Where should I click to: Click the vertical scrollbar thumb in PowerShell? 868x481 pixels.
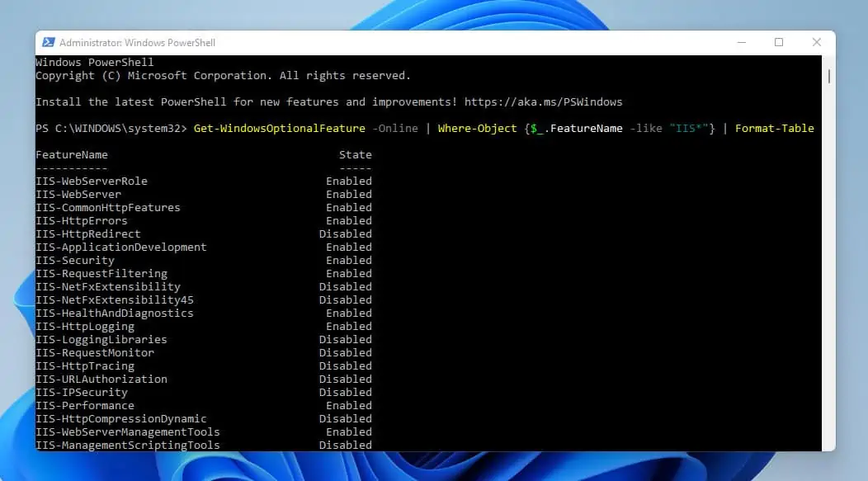coord(828,76)
